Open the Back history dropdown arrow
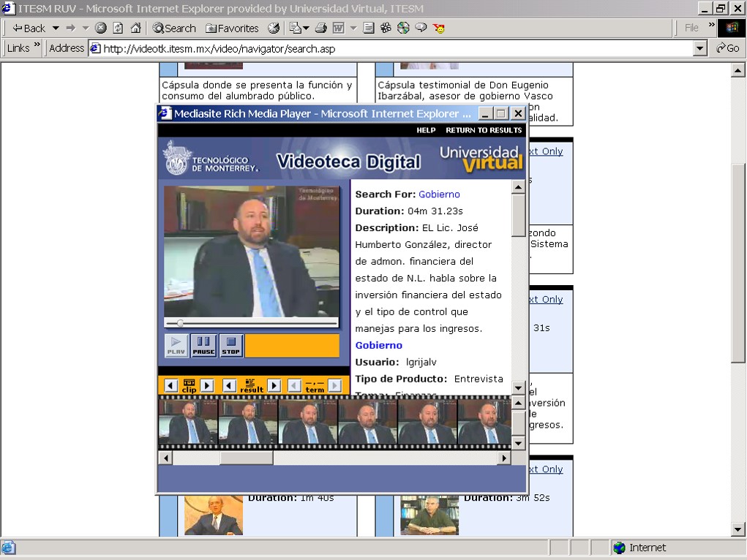Image resolution: width=747 pixels, height=560 pixels. click(56, 28)
